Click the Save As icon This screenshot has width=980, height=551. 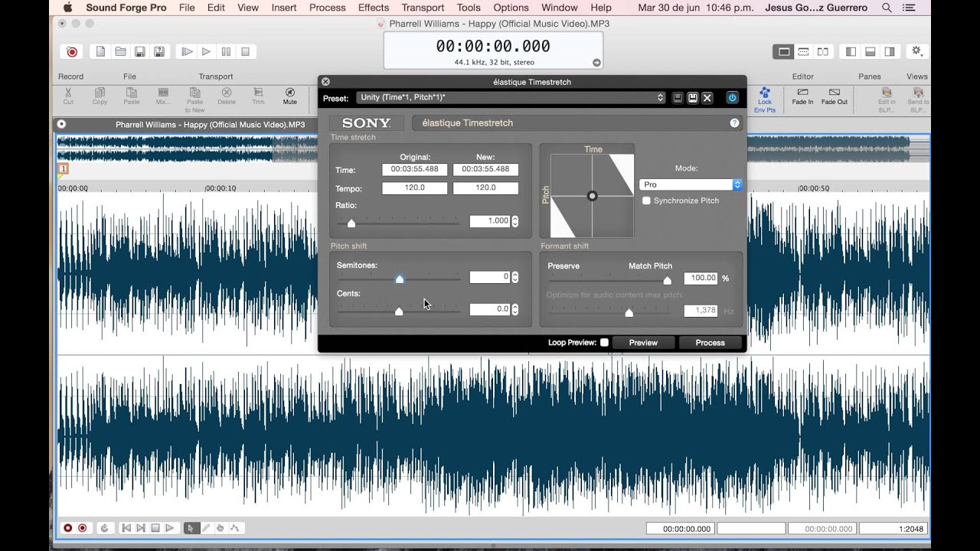click(x=159, y=52)
